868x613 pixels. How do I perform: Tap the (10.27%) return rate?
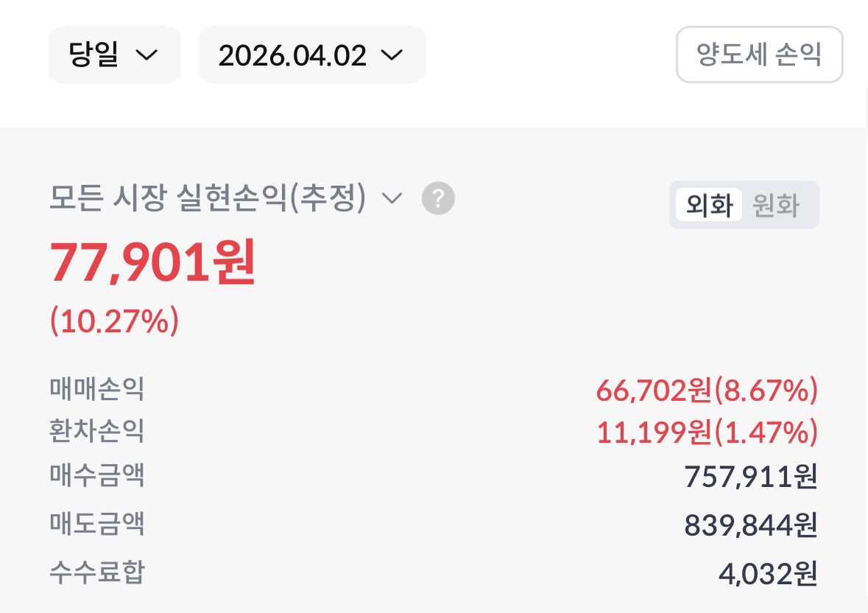coord(114,321)
